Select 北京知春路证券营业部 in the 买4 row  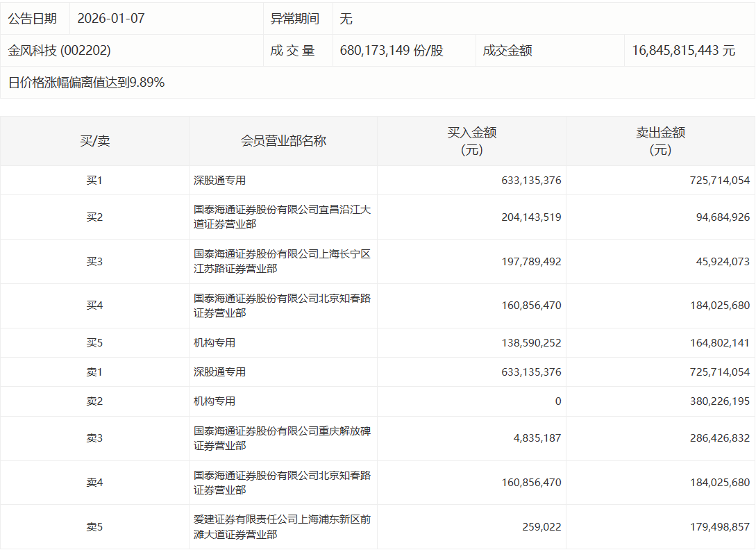tap(282, 306)
